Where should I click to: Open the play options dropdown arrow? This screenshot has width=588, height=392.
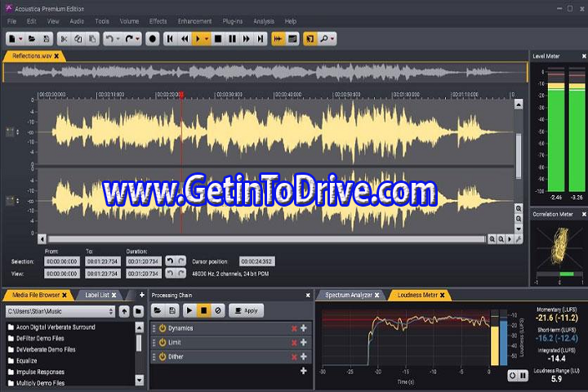(207, 38)
